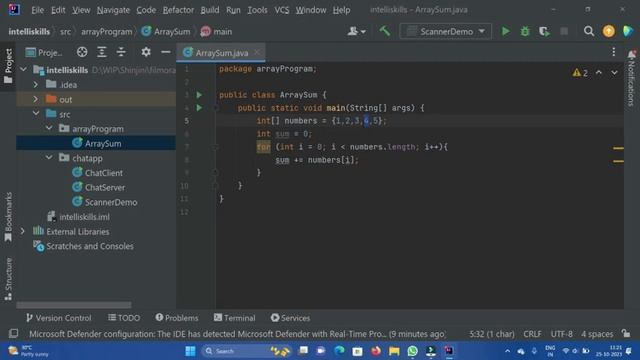This screenshot has height=360, width=640.
Task: Select ChatClient in project tree
Action: [104, 173]
